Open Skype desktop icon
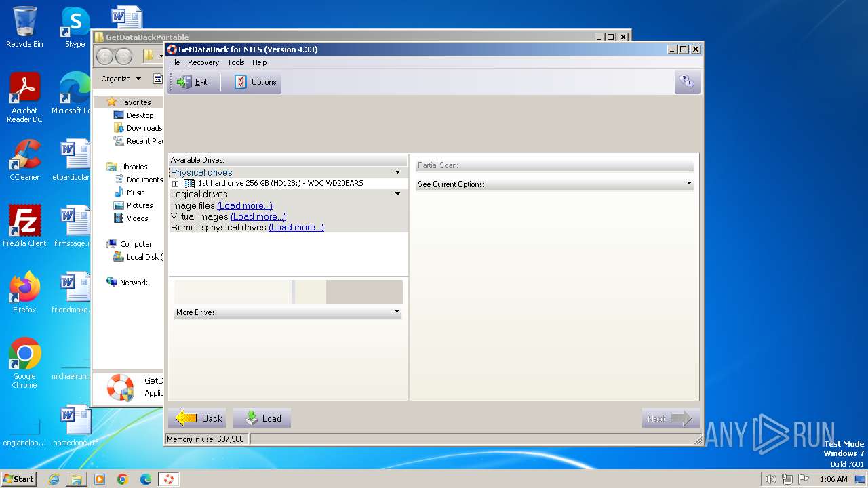Screen dimensions: 868x488 click(75, 27)
